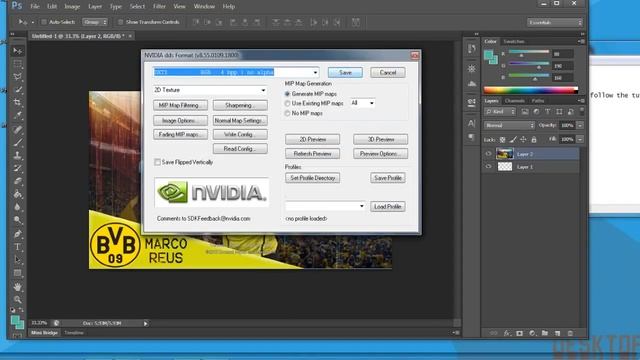Viewport: 640px width, 360px height.
Task: Open Sharpening settings
Action: coord(240,105)
